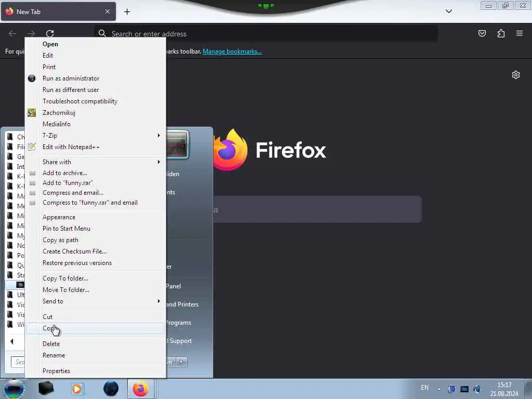Open the Start menu item ending in Panel
This screenshot has height=399, width=532.
coord(174,286)
